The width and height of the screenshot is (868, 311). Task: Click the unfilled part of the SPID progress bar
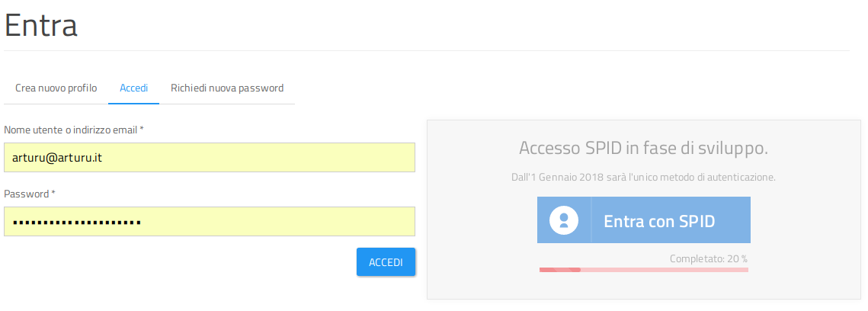point(663,269)
